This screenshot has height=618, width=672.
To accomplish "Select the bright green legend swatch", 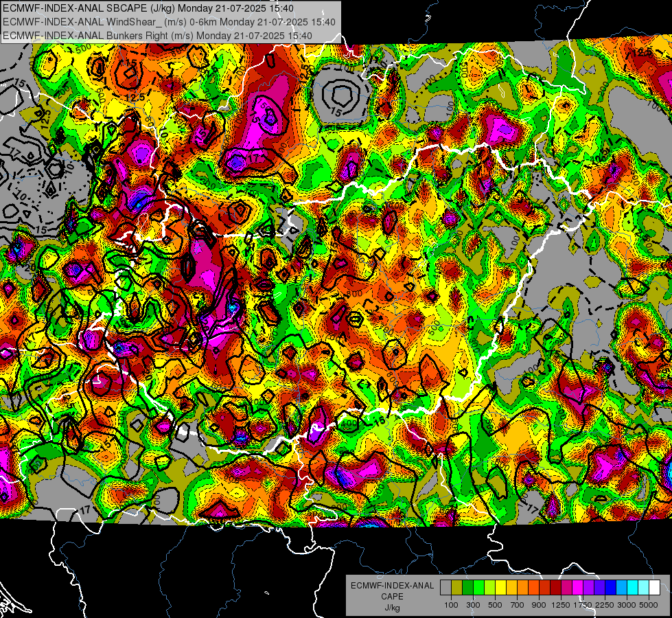I will [x=478, y=587].
